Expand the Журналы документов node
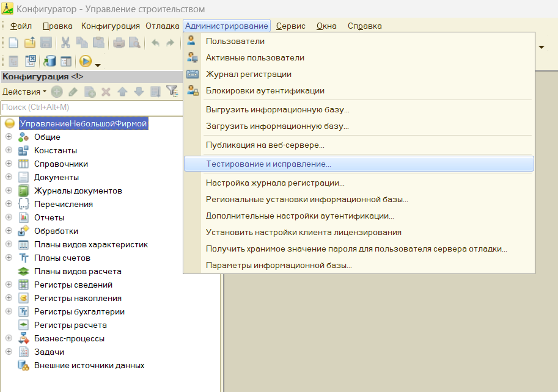558x392 pixels. coord(9,191)
